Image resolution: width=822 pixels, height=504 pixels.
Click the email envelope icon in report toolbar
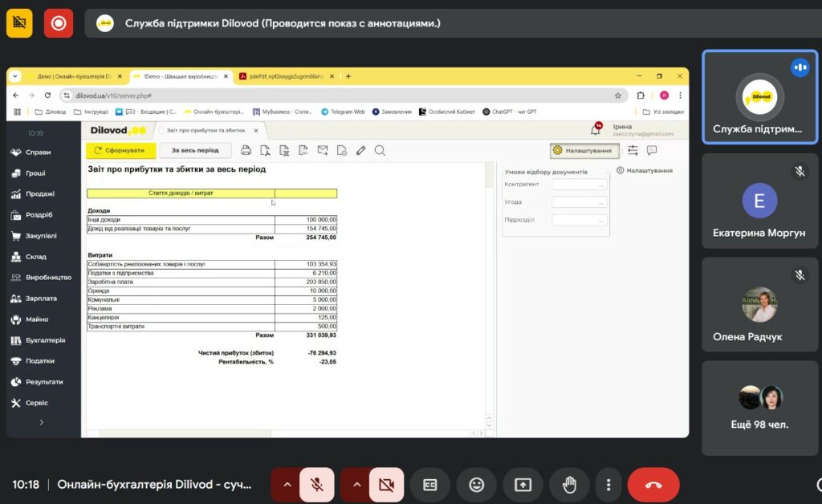pos(323,150)
